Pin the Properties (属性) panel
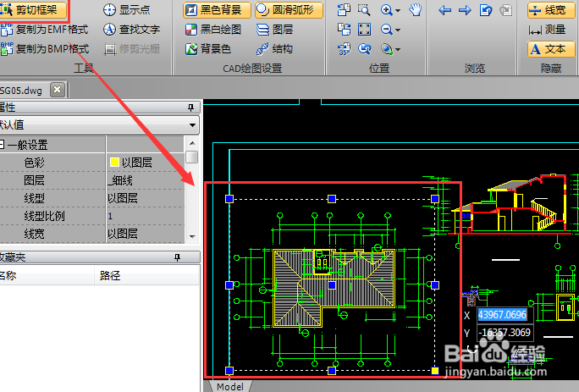This screenshot has width=579, height=392. click(191, 108)
